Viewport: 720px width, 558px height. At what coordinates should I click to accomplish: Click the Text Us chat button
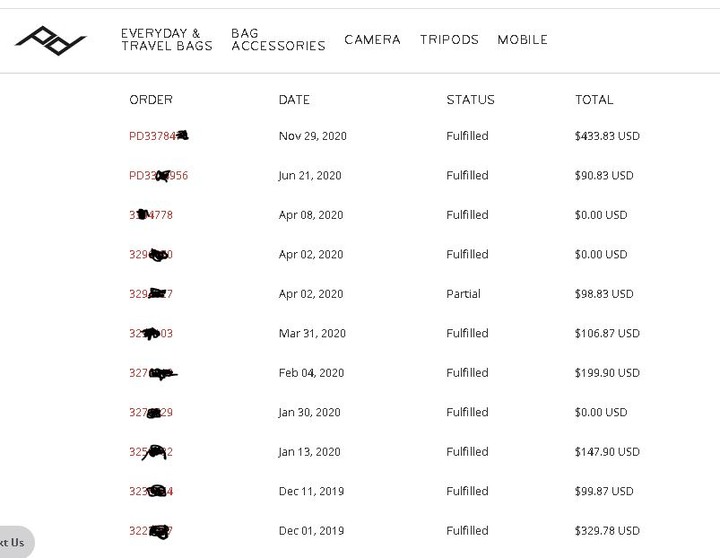tap(16, 542)
